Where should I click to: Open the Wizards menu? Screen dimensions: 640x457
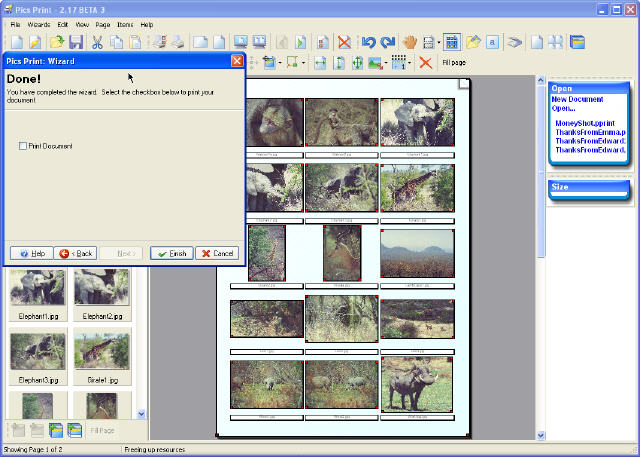coord(39,24)
